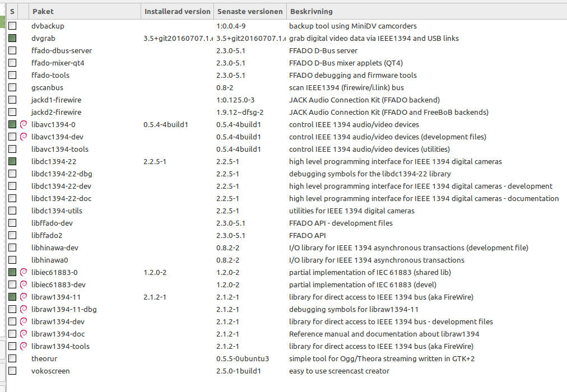Screen dimensions: 567x392
Task: Click the Debian icon next to libraw1394-tools
Action: [24, 346]
